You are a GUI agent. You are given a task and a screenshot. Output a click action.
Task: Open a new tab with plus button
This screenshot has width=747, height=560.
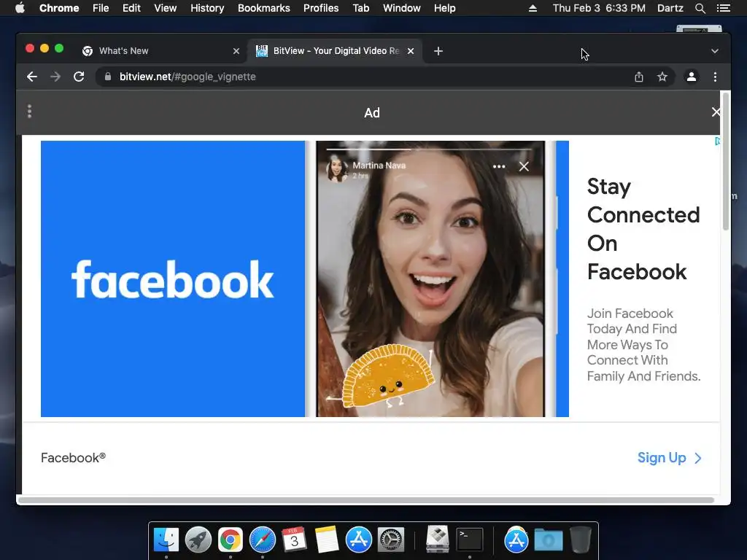pos(438,51)
